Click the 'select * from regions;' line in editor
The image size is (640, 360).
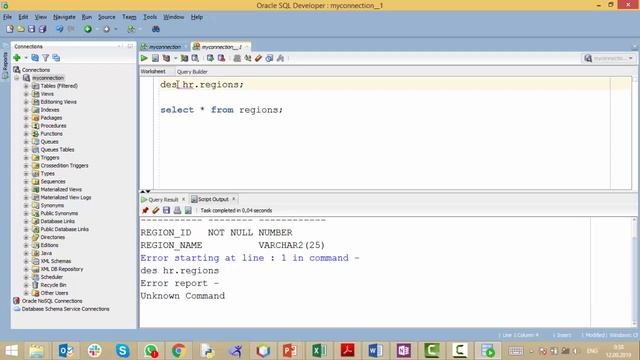pyautogui.click(x=222, y=110)
